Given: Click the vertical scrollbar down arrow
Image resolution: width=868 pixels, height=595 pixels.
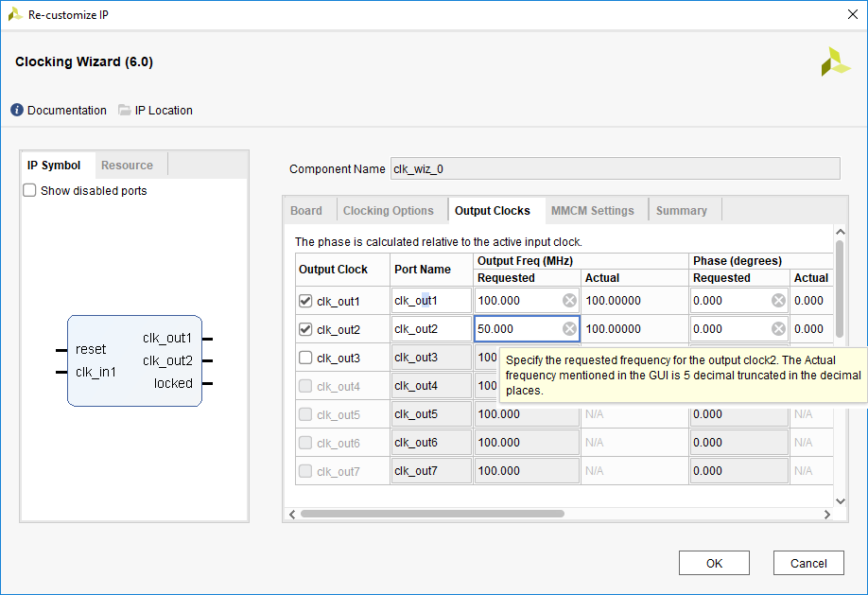Looking at the screenshot, I should [x=840, y=500].
